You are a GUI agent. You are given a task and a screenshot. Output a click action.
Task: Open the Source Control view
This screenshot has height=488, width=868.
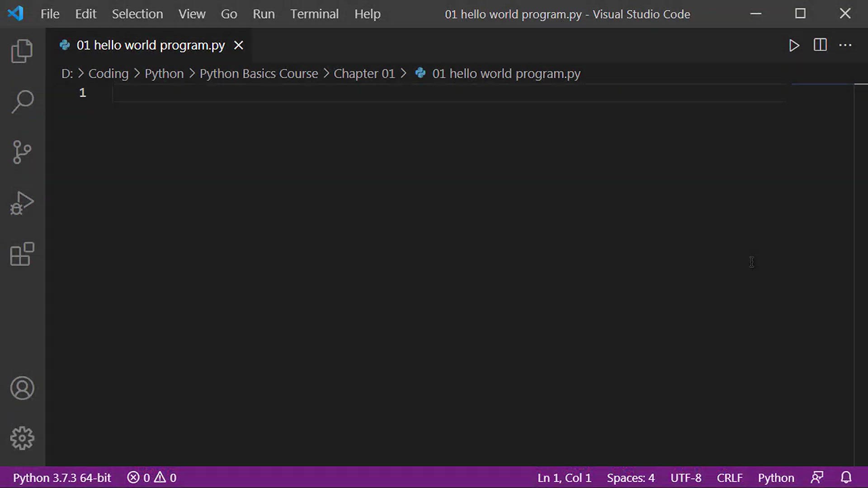click(22, 152)
